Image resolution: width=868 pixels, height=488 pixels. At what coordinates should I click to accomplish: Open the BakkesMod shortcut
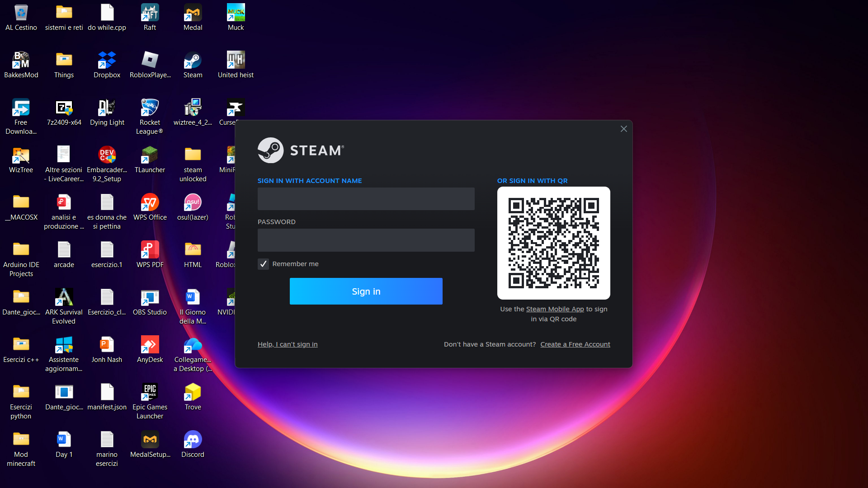tap(21, 65)
